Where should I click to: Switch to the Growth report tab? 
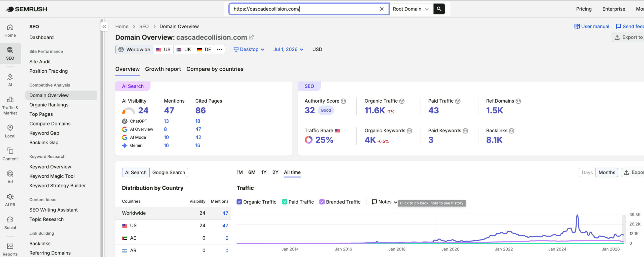pos(163,69)
